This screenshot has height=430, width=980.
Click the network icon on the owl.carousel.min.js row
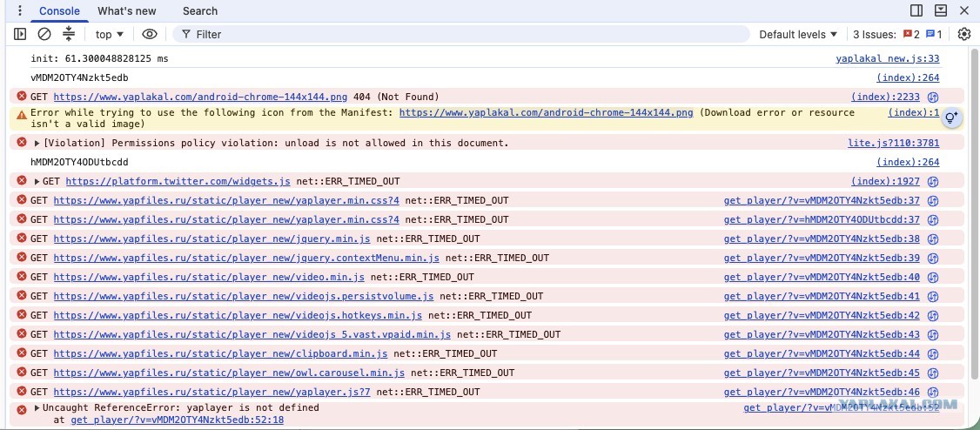tap(933, 373)
